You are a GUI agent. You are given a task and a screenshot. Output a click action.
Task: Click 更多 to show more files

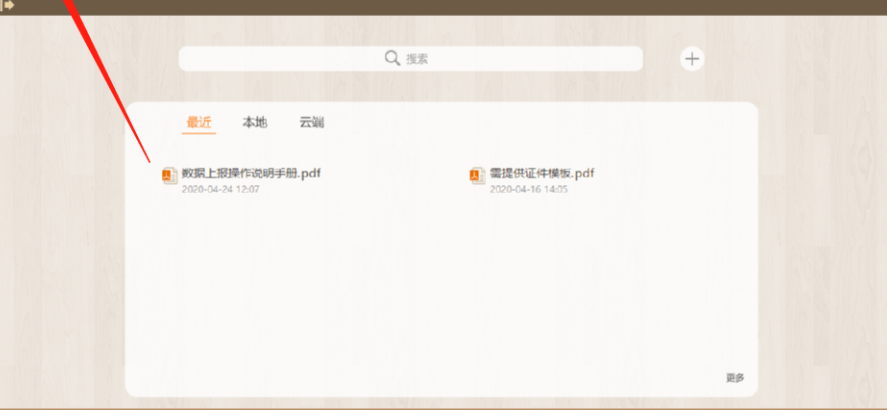tap(735, 378)
